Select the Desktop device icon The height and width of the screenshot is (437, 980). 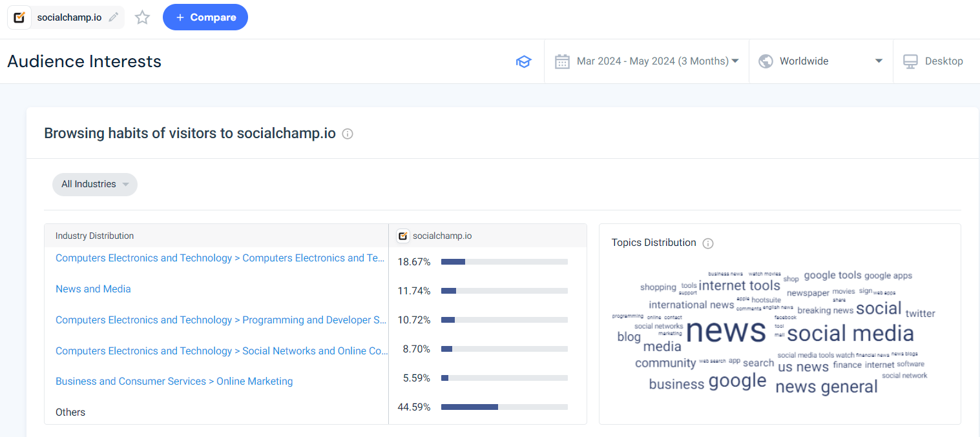tap(910, 61)
